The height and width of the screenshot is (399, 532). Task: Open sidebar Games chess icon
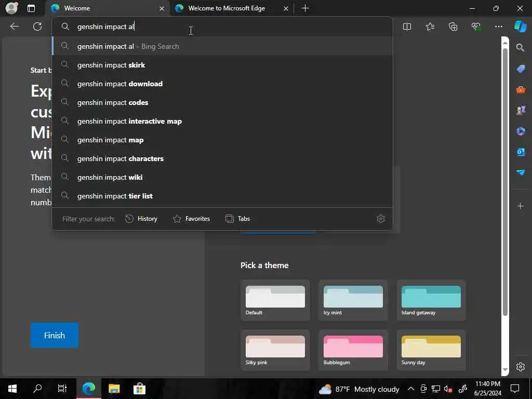521,110
